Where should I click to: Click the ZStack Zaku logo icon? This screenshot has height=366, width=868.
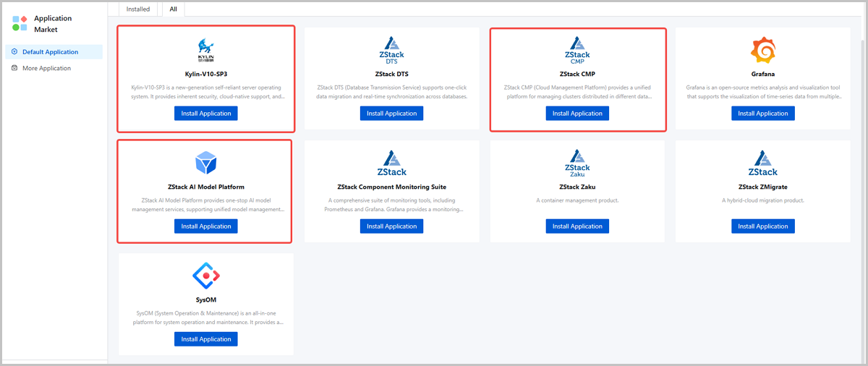(x=577, y=163)
